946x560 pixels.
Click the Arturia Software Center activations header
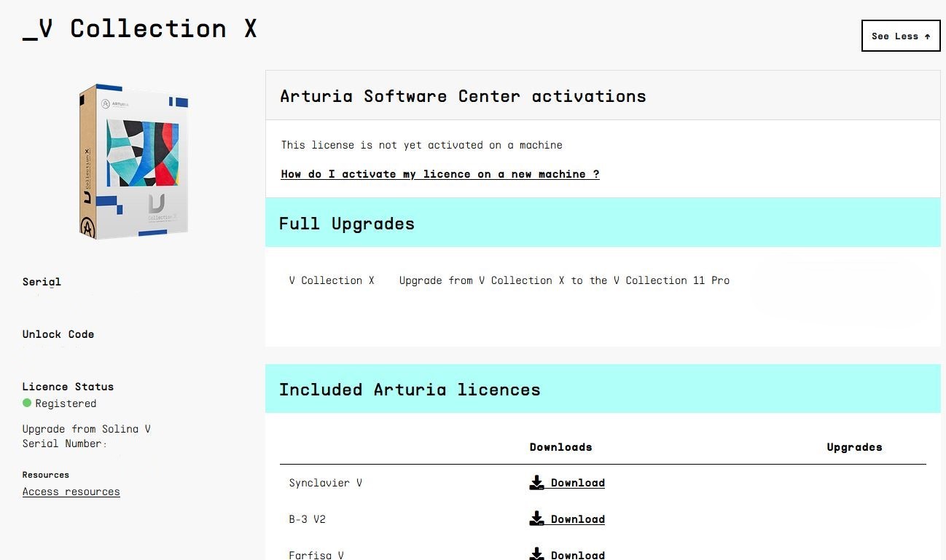(463, 96)
